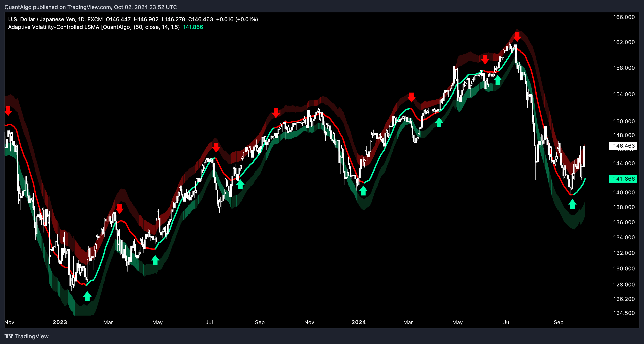Click the 162.000 price axis label
Image resolution: width=644 pixels, height=344 pixels.
624,42
